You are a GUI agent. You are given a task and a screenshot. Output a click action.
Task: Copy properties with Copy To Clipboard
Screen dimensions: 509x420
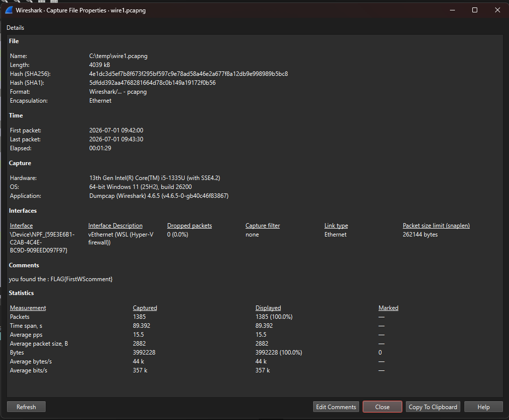click(x=433, y=407)
